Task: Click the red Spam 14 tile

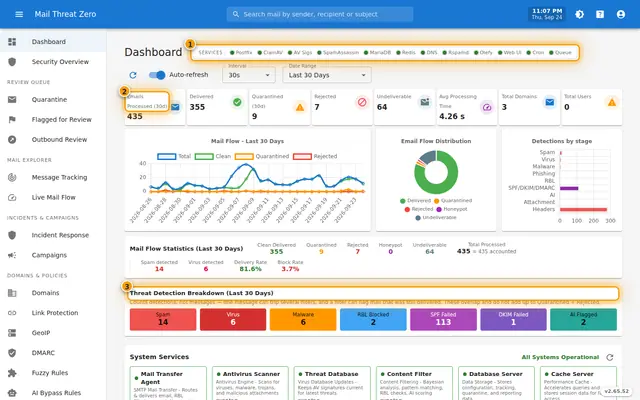Action: 163,320
